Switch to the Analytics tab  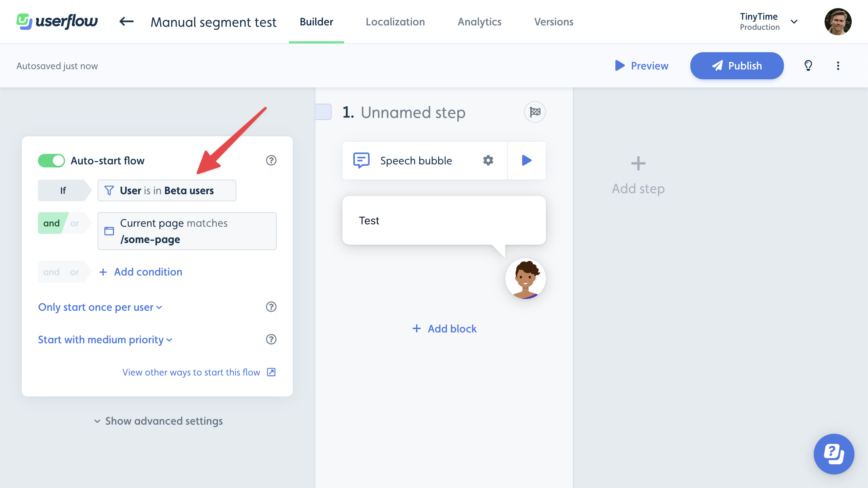(479, 22)
